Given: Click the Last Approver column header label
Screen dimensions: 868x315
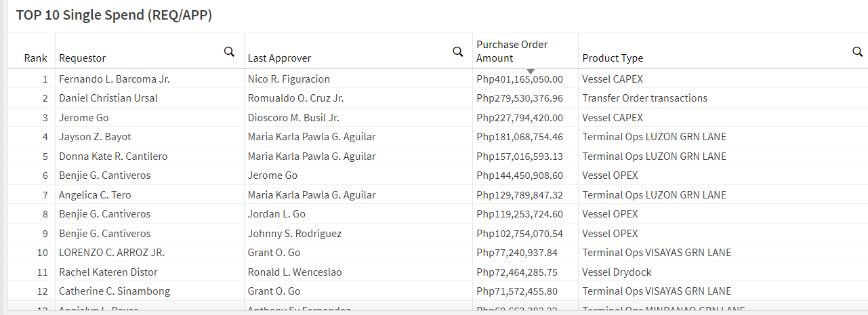Looking at the screenshot, I should click(279, 58).
